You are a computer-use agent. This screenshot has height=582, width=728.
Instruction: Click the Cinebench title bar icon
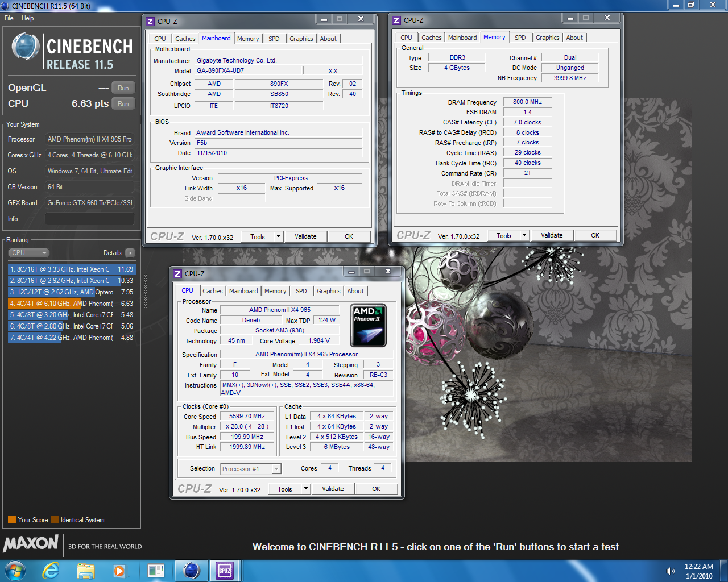(5, 6)
